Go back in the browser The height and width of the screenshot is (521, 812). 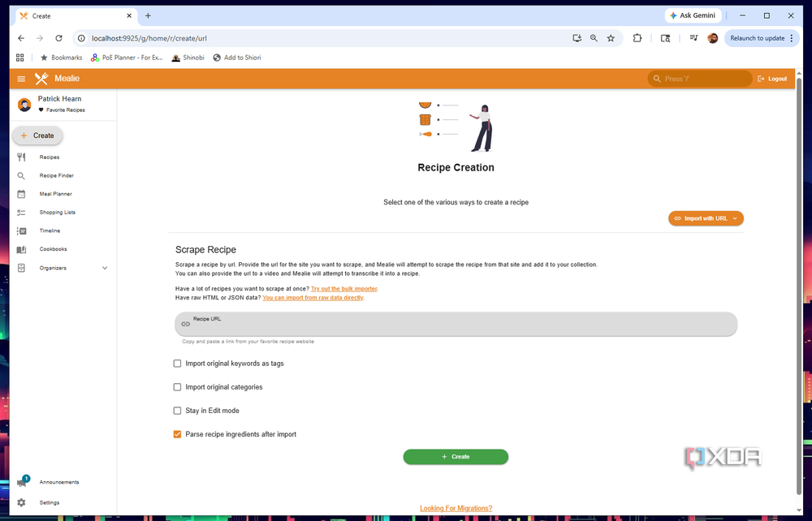21,38
